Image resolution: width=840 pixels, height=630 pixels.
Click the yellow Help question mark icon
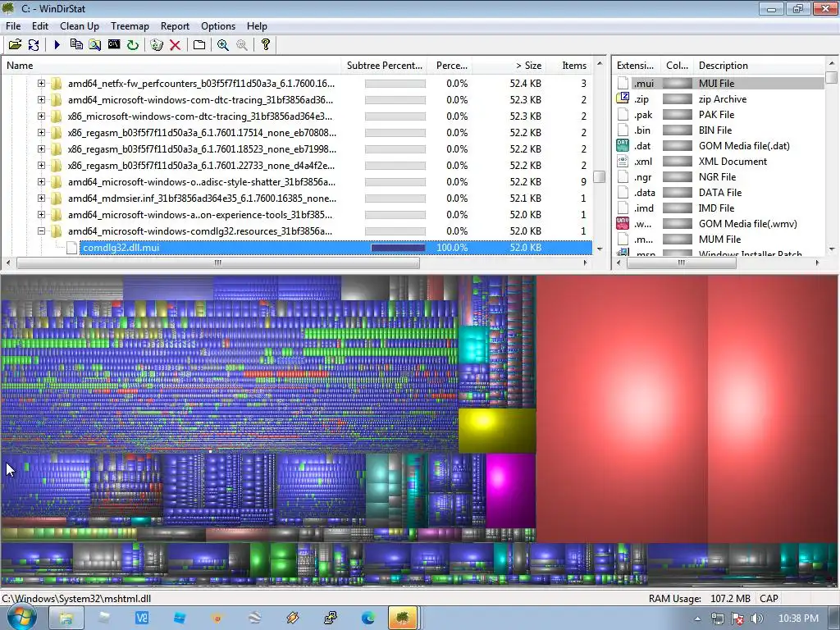click(x=265, y=44)
